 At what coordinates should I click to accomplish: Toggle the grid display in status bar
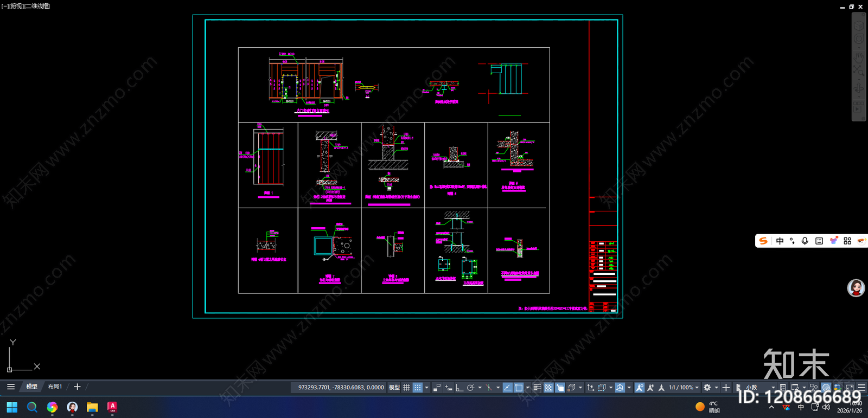[406, 388]
